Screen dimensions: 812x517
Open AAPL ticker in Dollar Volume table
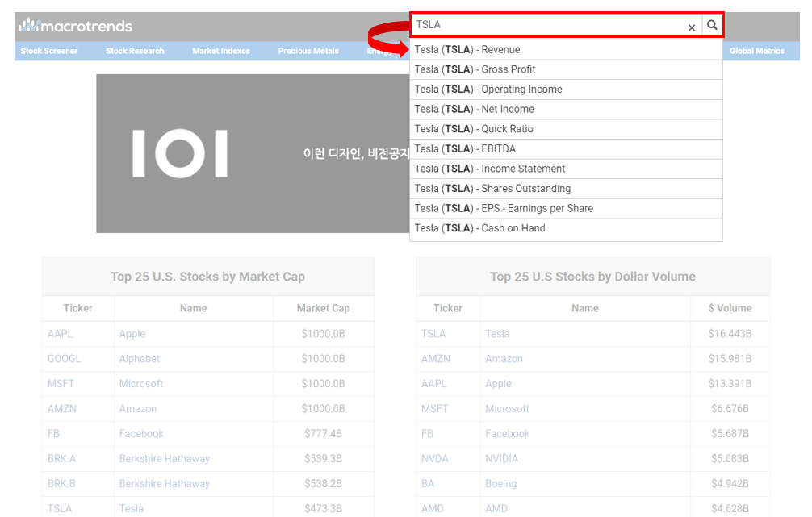434,383
